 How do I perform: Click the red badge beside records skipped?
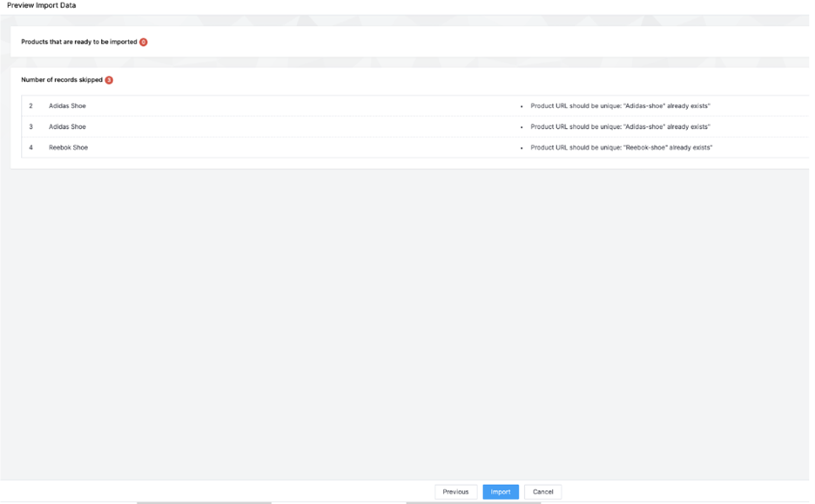pos(109,80)
